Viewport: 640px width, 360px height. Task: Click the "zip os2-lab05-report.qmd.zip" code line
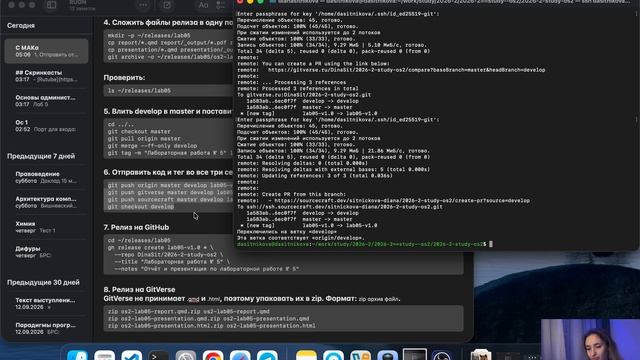189,311
